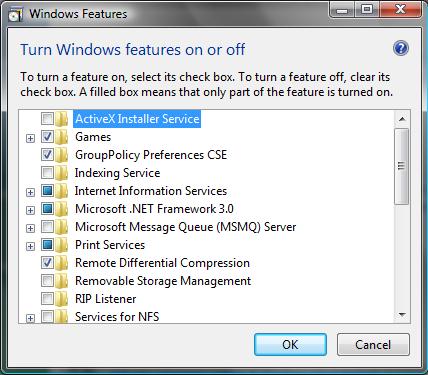This screenshot has width=428, height=375.
Task: Expand the Games feature tree
Action: [x=30, y=138]
